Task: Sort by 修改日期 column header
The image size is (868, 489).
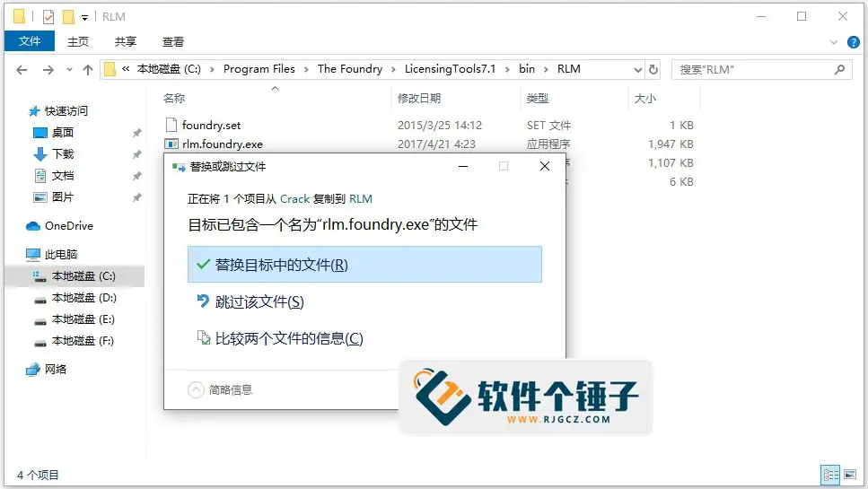Action: 419,99
